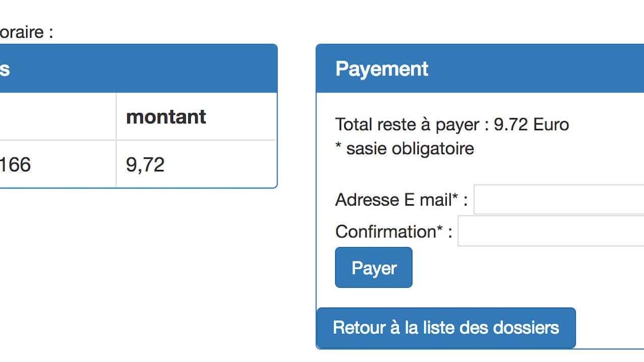Click the 9,72 montant table cell
Viewport: 644px width, 362px height.
pos(145,164)
